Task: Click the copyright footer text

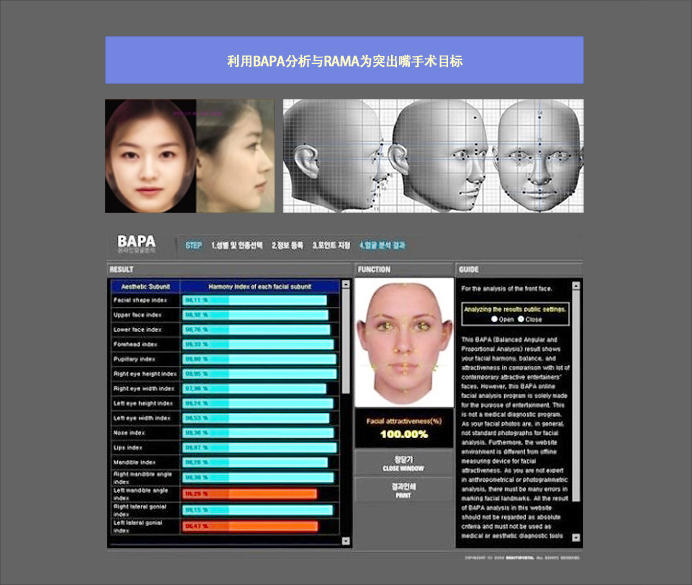Action: click(x=522, y=558)
